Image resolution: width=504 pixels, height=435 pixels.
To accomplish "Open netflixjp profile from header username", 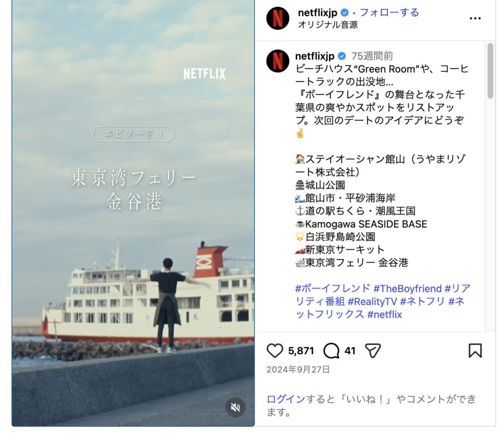I will [317, 12].
